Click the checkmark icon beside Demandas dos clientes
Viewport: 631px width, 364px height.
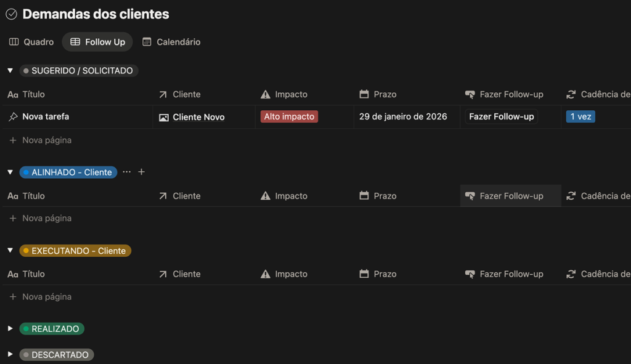coord(11,14)
